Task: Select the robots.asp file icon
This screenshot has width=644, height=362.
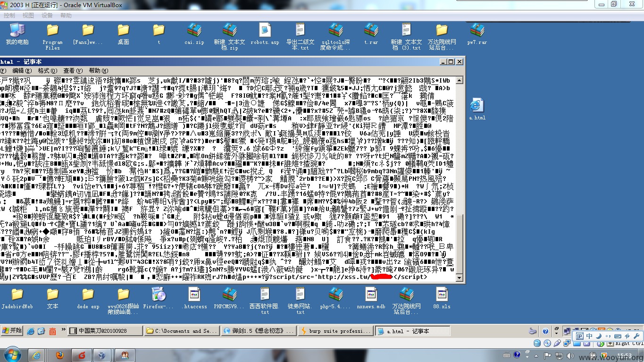Action: tap(265, 34)
